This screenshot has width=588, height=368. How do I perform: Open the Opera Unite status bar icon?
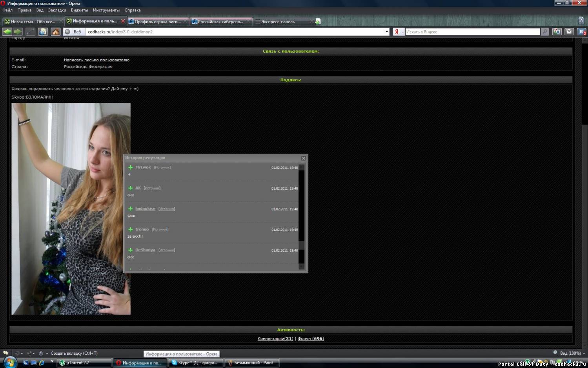(29, 353)
